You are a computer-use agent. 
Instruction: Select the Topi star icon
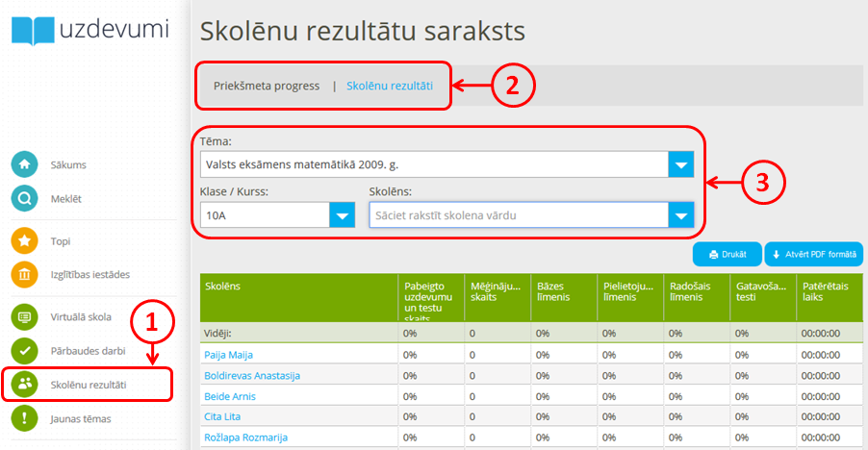click(x=24, y=240)
